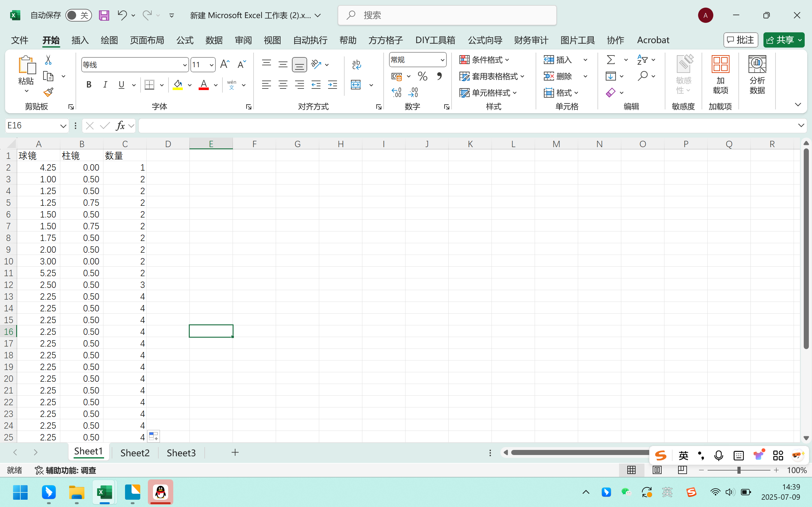The image size is (812, 507).
Task: Click the Increase Decimal icon
Action: (x=396, y=92)
